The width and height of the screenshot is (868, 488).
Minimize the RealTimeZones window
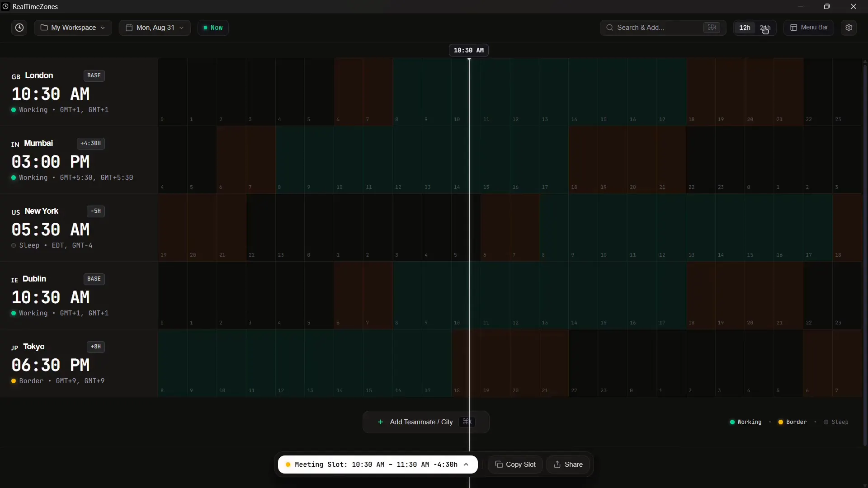[x=801, y=6]
